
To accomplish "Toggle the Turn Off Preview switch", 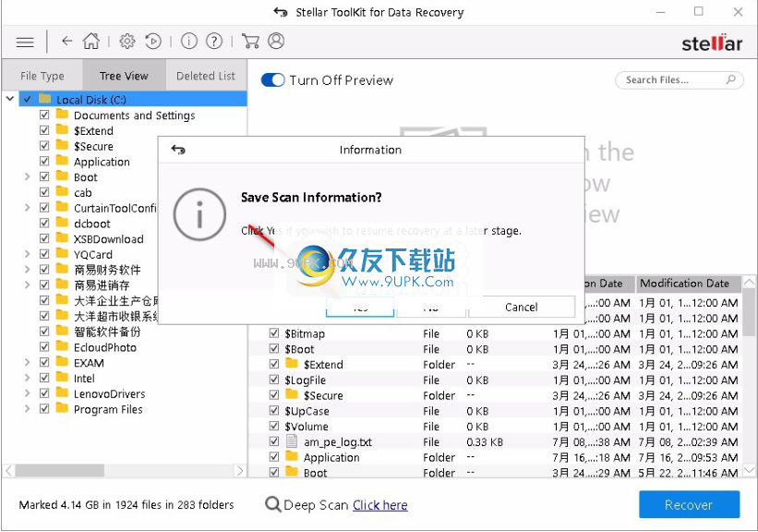I will point(272,79).
